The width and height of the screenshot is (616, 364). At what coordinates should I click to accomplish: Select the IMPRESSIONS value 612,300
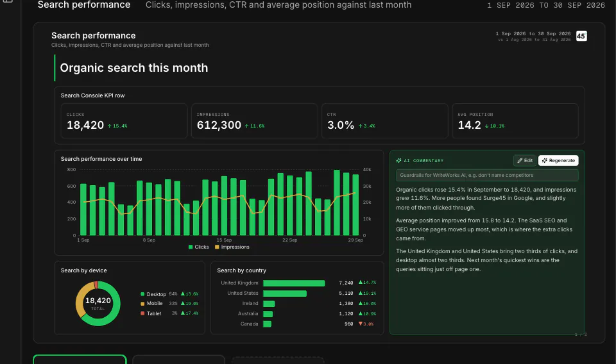(219, 125)
